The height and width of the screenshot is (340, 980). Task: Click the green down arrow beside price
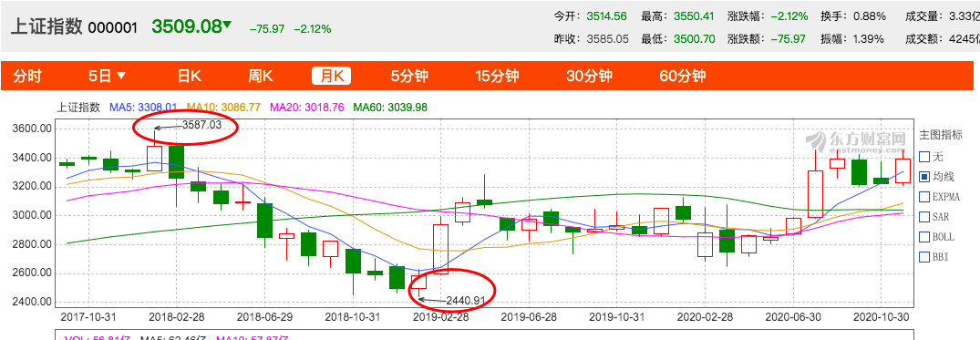tap(228, 25)
